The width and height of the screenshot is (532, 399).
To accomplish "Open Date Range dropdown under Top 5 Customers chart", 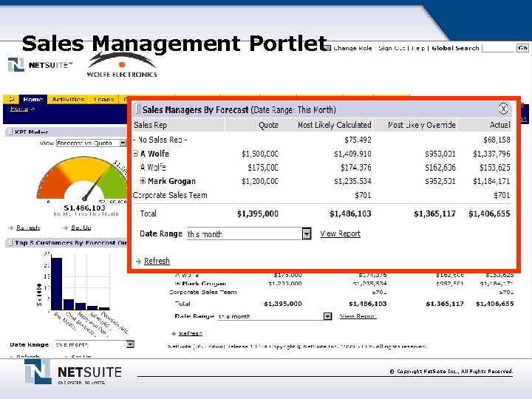I will 130,344.
